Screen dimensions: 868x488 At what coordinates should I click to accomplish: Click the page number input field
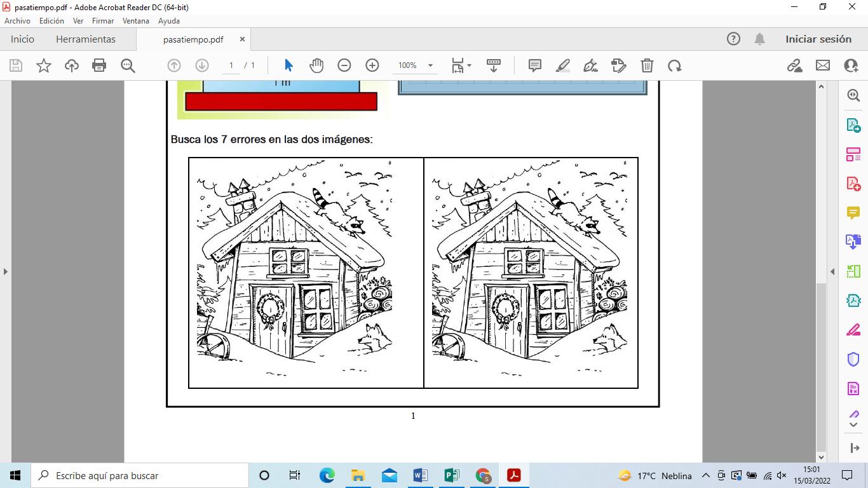click(x=231, y=65)
